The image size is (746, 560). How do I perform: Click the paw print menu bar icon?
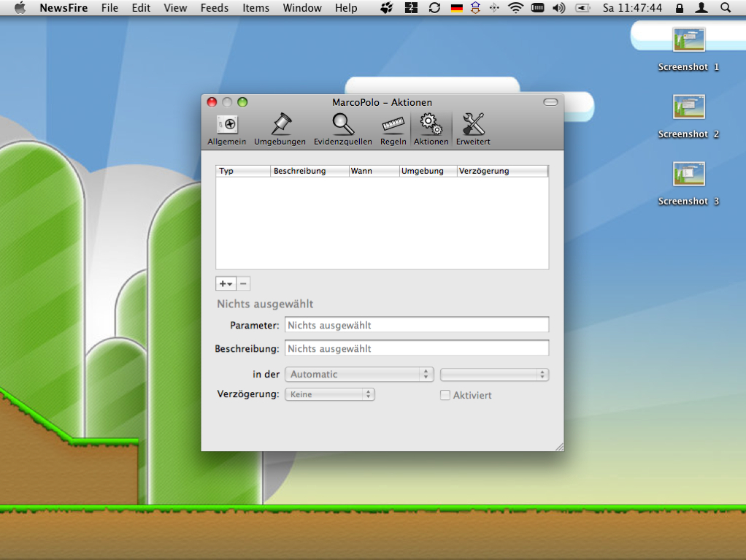pos(387,7)
